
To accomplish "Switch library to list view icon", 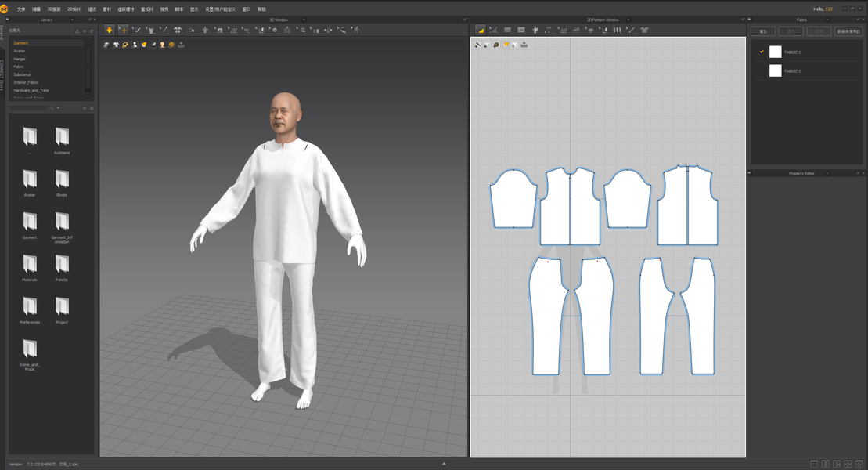I will click(x=92, y=108).
